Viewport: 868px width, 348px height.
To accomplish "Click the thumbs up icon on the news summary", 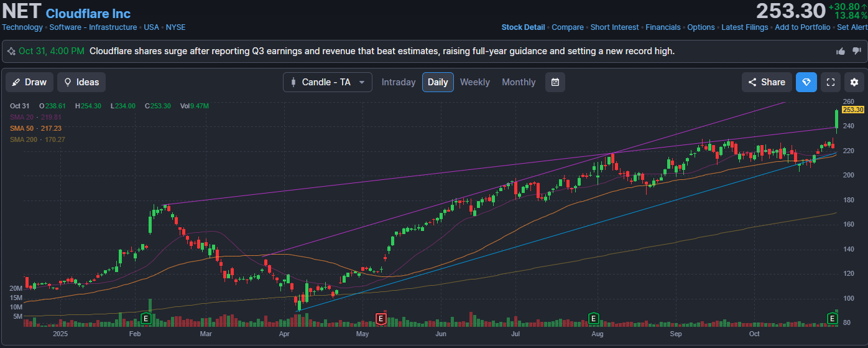I will 841,51.
